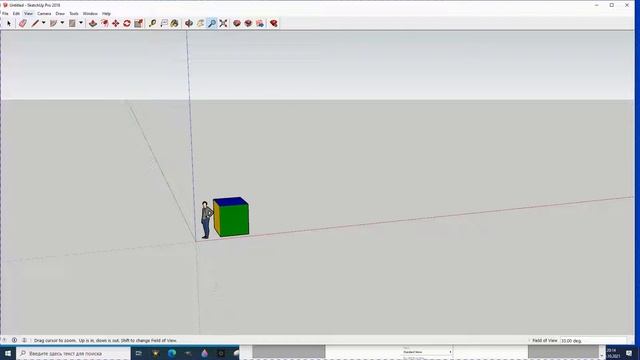This screenshot has height=360, width=640.
Task: Open the Line tool dropdown arrow
Action: (44, 23)
